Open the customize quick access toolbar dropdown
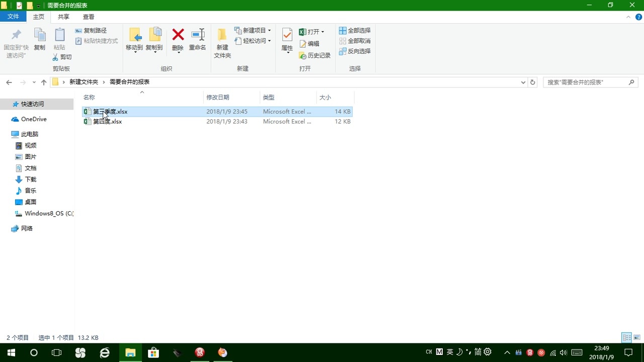The height and width of the screenshot is (362, 644). coord(39,6)
